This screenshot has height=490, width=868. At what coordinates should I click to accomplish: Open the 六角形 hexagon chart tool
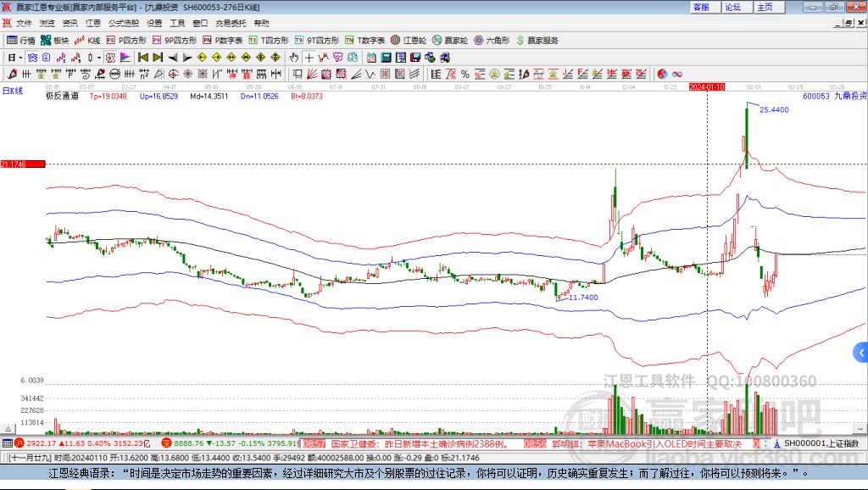(x=492, y=41)
